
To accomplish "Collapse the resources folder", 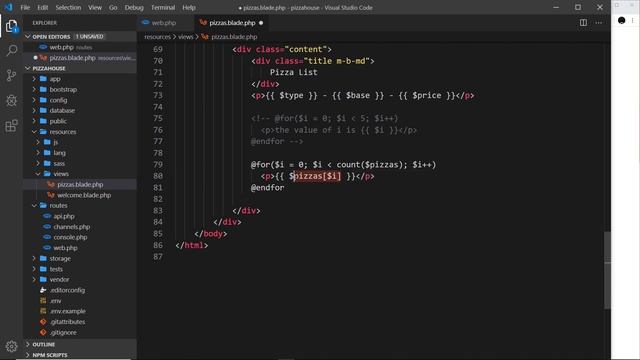I will point(80,132).
